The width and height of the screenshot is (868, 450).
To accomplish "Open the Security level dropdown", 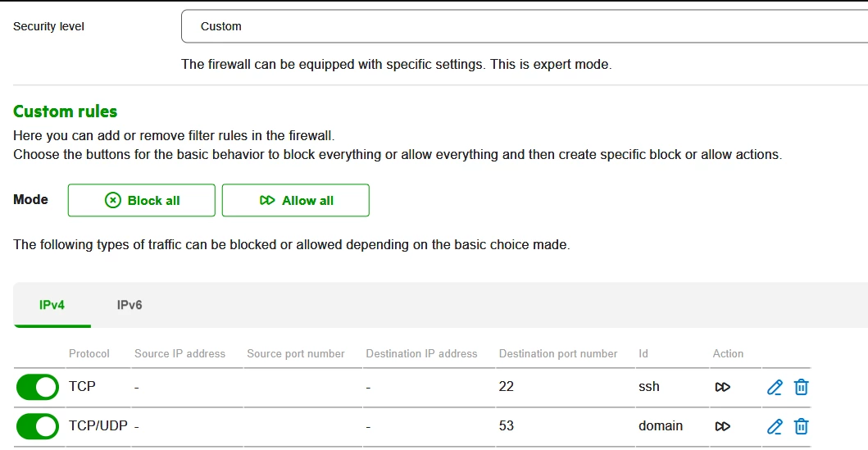I will (x=525, y=26).
